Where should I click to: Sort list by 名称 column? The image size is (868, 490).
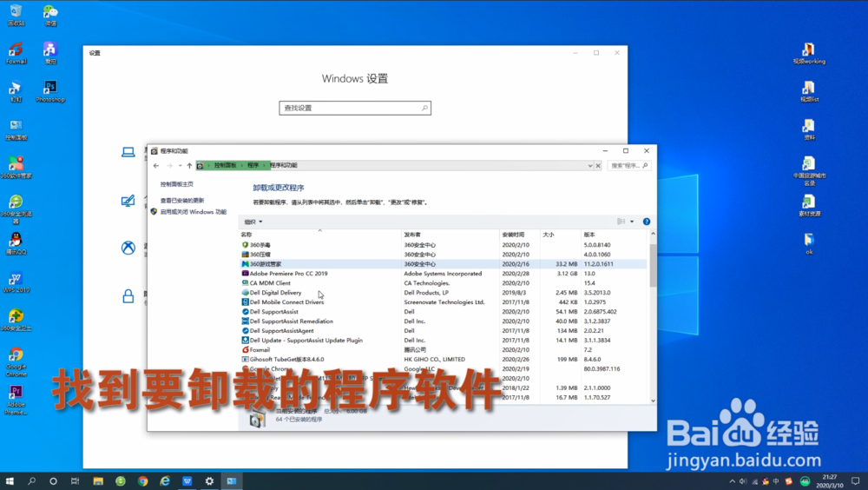pos(320,235)
